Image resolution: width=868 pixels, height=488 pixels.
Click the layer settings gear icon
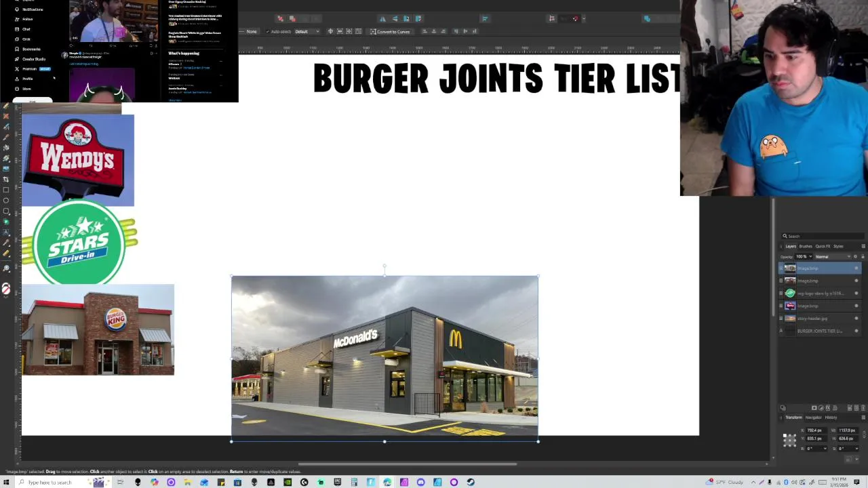(x=855, y=257)
